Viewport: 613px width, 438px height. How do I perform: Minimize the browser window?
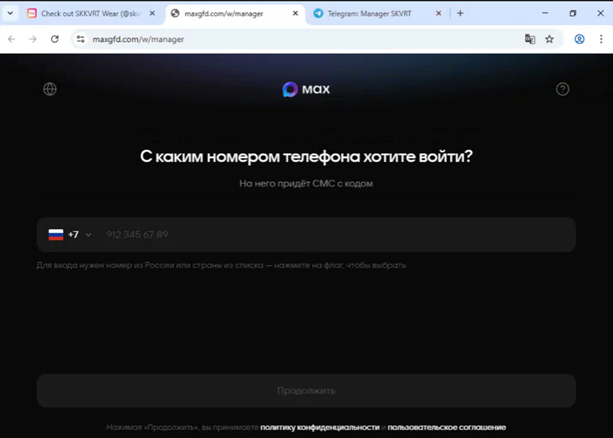(x=545, y=13)
